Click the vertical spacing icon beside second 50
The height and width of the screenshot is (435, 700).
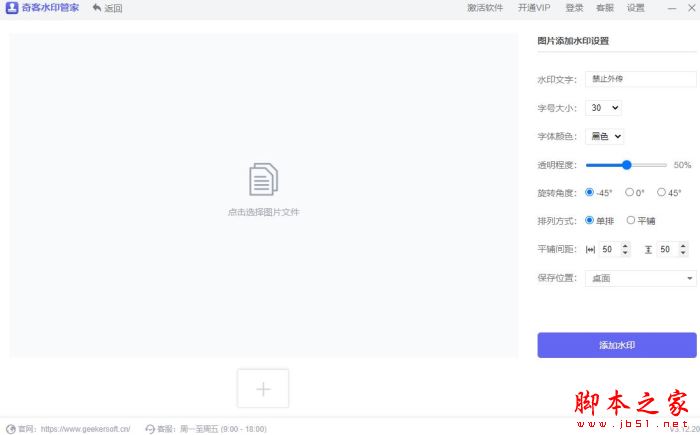point(648,250)
